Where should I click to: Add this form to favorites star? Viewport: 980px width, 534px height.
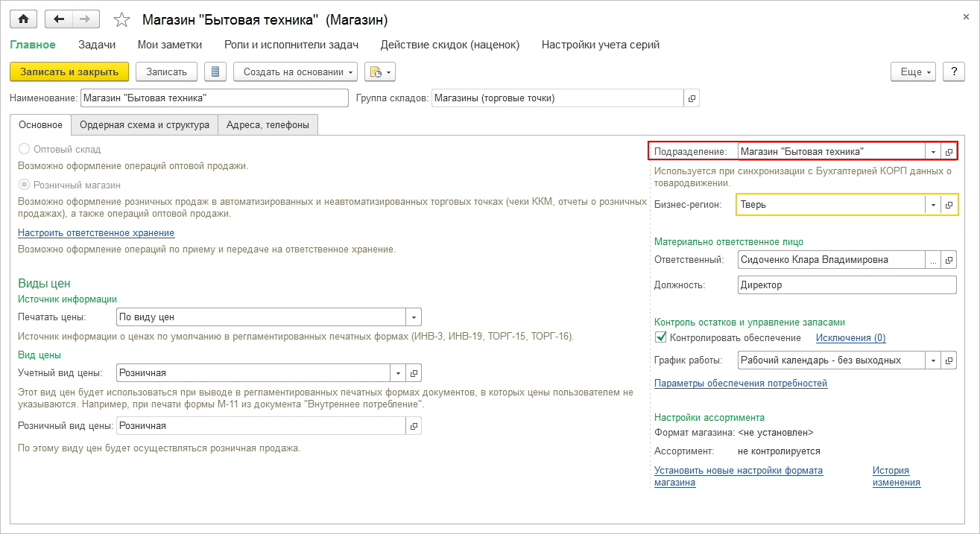tap(121, 20)
